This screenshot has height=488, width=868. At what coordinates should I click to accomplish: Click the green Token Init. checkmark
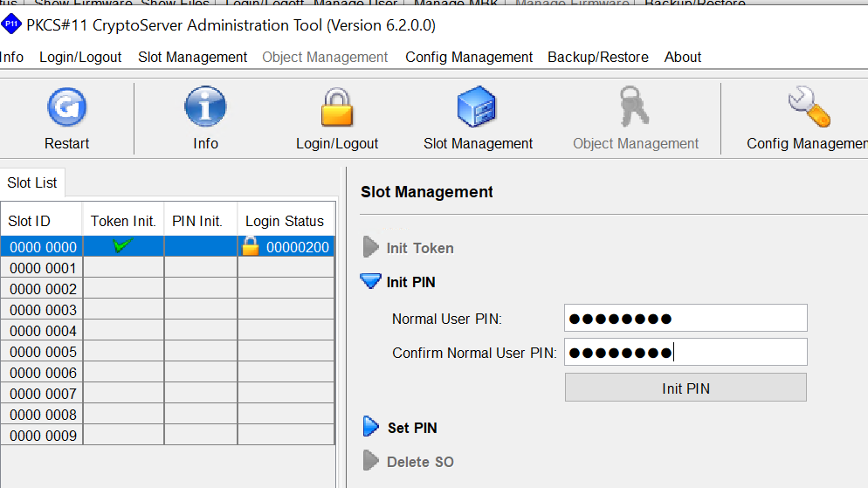click(x=122, y=245)
